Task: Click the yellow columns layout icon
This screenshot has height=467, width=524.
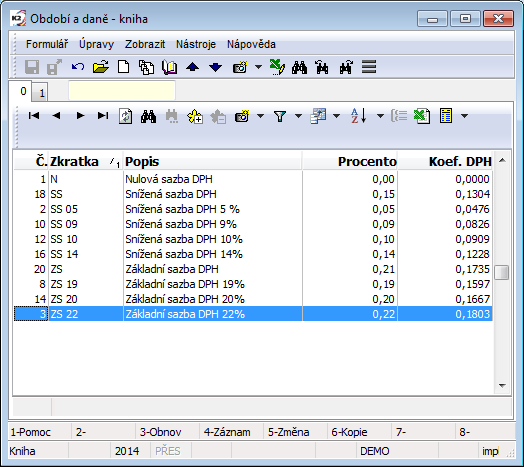Action: click(x=446, y=116)
